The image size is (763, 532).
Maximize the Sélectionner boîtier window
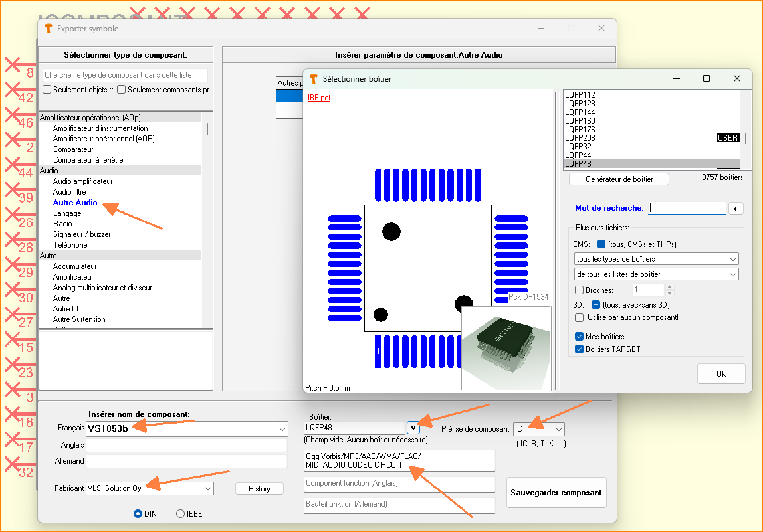click(707, 78)
